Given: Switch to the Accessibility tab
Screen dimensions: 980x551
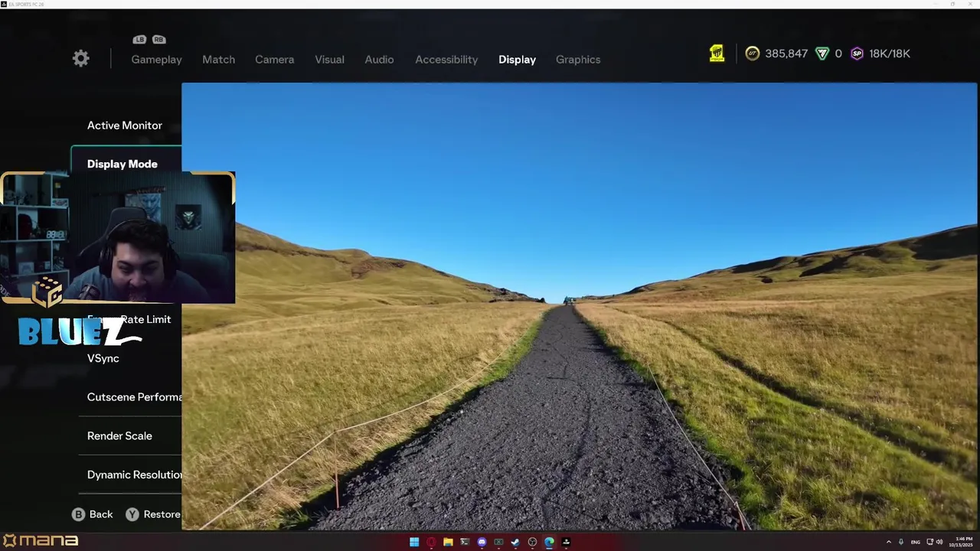Looking at the screenshot, I should coord(446,60).
